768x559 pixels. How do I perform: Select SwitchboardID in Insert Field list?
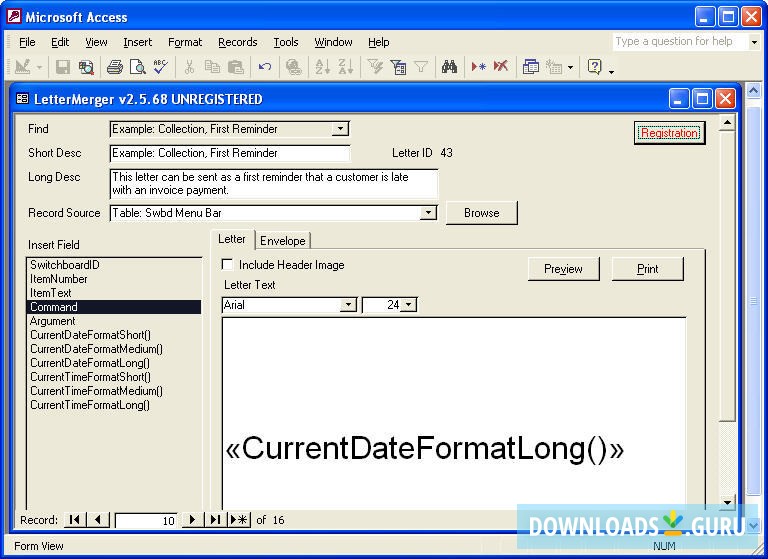114,265
